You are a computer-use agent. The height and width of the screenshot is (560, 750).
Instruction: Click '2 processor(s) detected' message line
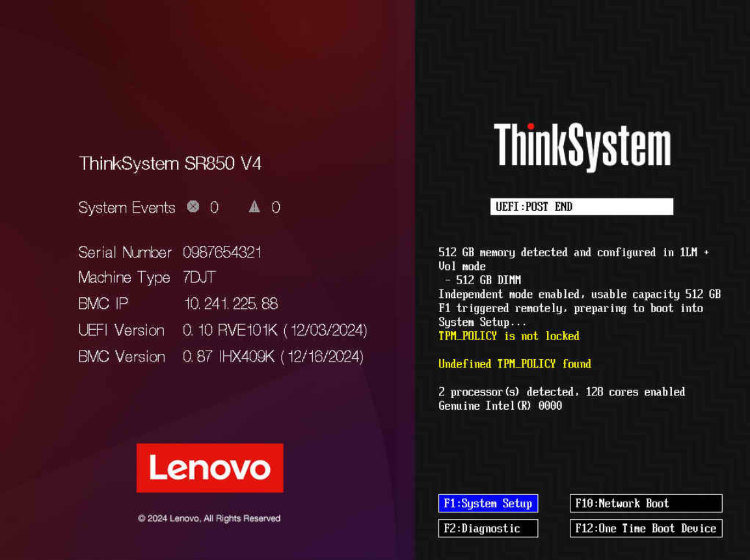pos(561,392)
